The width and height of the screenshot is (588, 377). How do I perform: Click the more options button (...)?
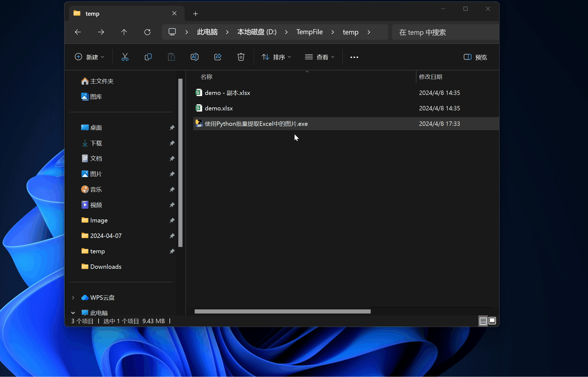[x=354, y=57]
